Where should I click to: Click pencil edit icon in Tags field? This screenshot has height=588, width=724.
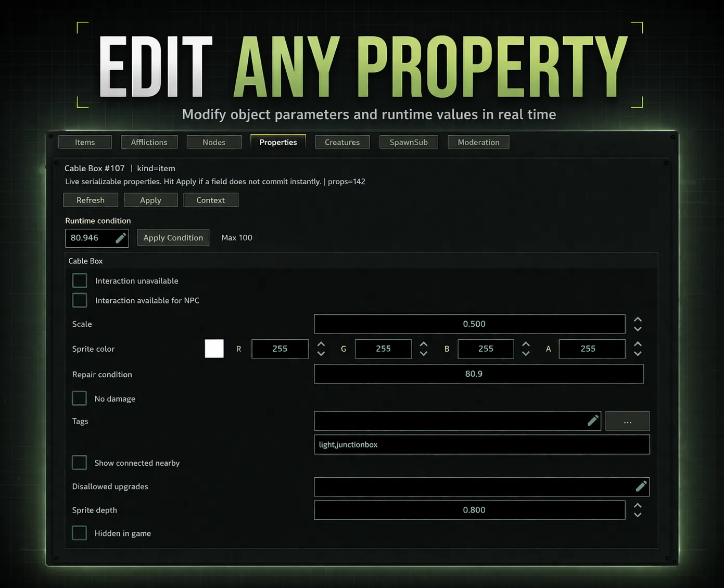click(x=592, y=421)
